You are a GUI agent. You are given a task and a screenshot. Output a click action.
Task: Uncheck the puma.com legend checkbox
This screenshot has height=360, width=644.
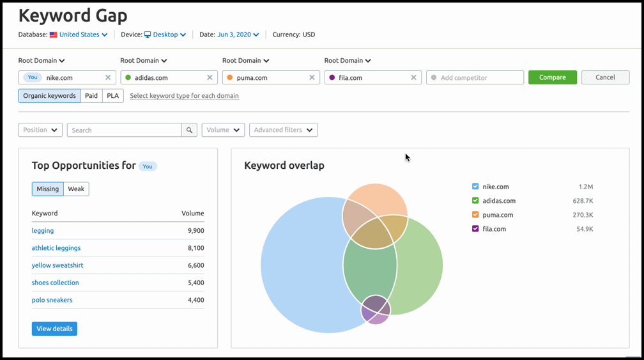[475, 214]
